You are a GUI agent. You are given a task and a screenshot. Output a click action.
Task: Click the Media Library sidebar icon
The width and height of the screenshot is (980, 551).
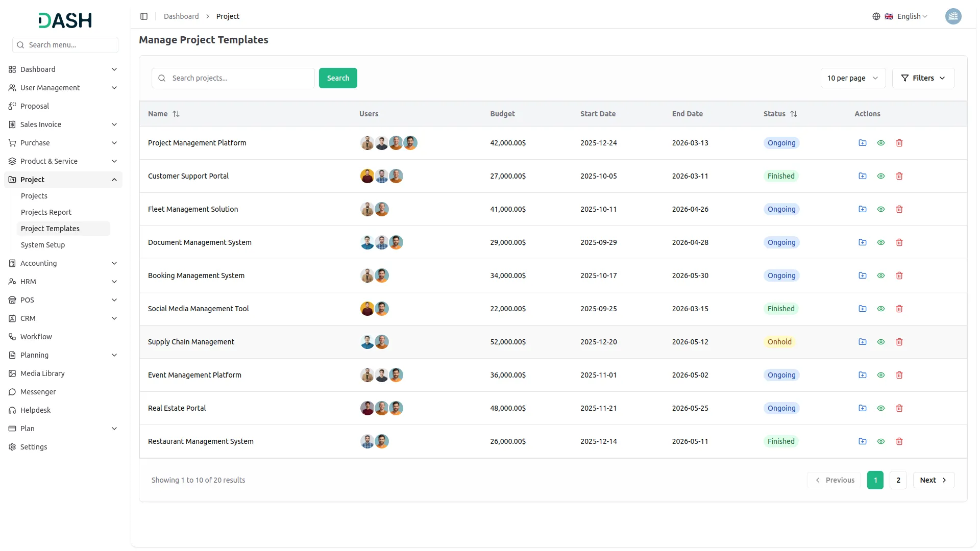pyautogui.click(x=12, y=373)
